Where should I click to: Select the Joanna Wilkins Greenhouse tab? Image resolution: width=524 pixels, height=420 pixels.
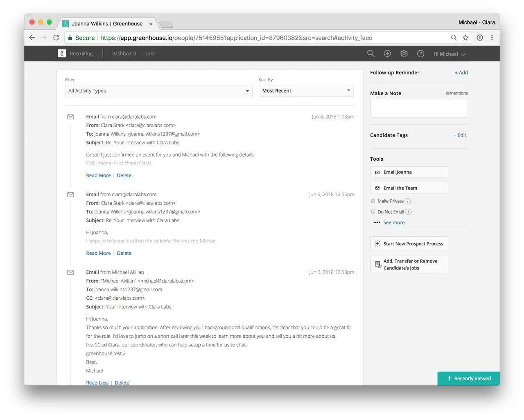[x=107, y=24]
